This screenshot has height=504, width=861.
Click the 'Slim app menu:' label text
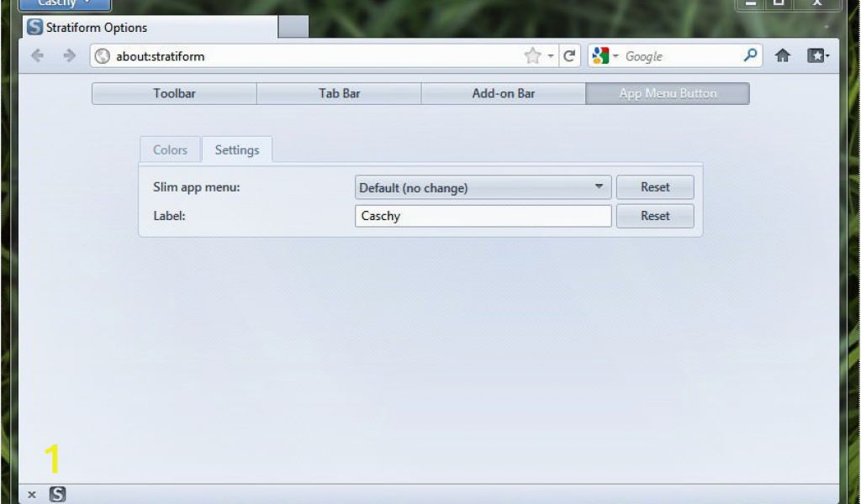coord(197,187)
